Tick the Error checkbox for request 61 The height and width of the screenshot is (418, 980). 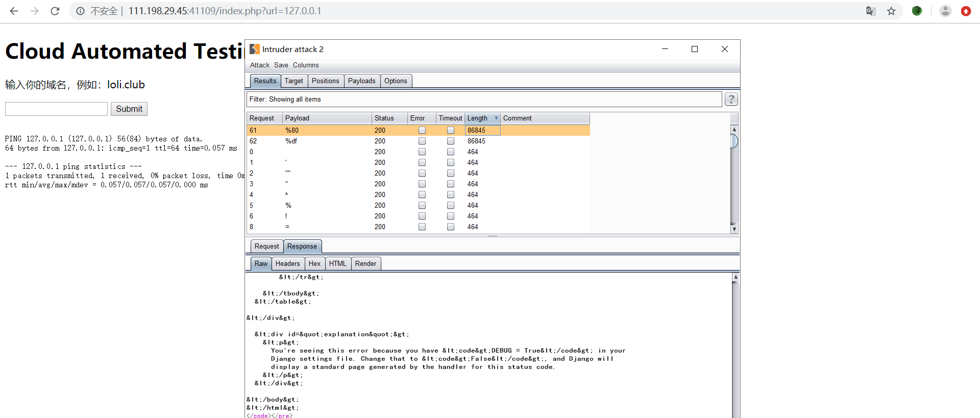coord(422,130)
